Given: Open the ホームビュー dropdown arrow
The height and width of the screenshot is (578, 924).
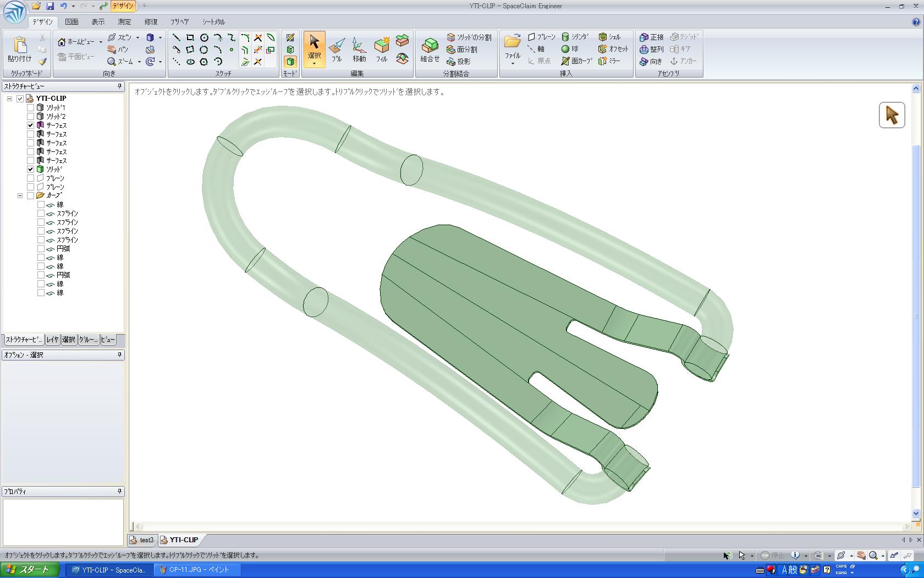Looking at the screenshot, I should pyautogui.click(x=101, y=42).
